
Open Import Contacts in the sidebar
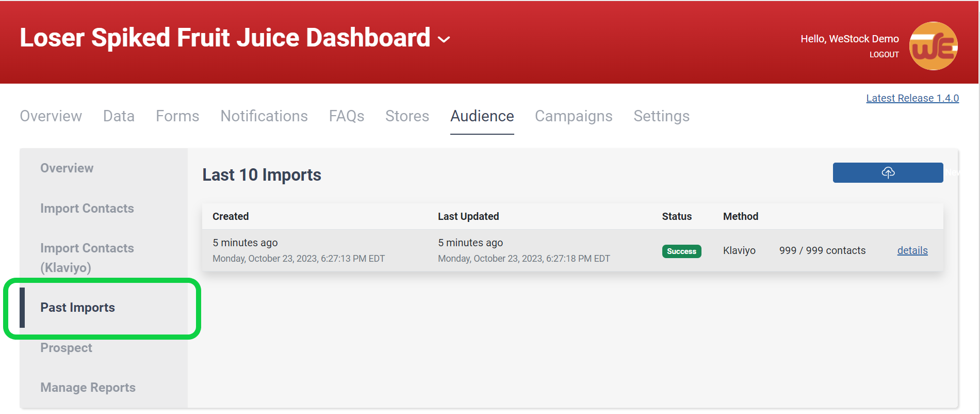(87, 209)
